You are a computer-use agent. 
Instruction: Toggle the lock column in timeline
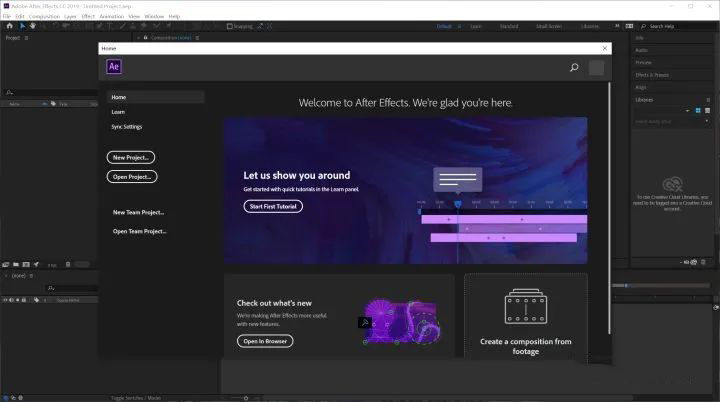click(24, 300)
